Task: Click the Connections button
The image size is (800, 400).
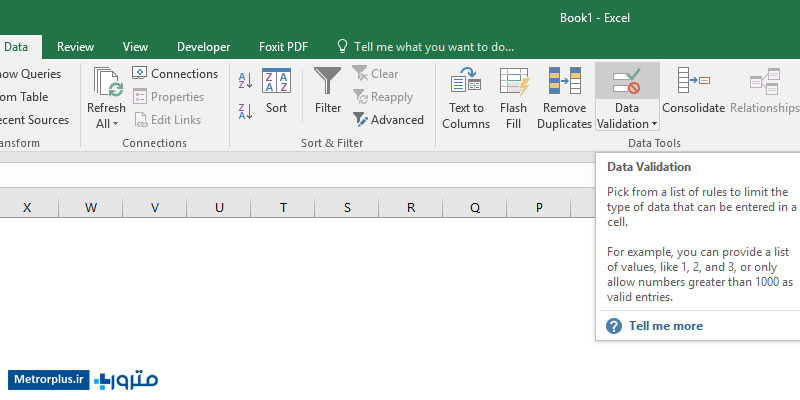Action: (175, 73)
